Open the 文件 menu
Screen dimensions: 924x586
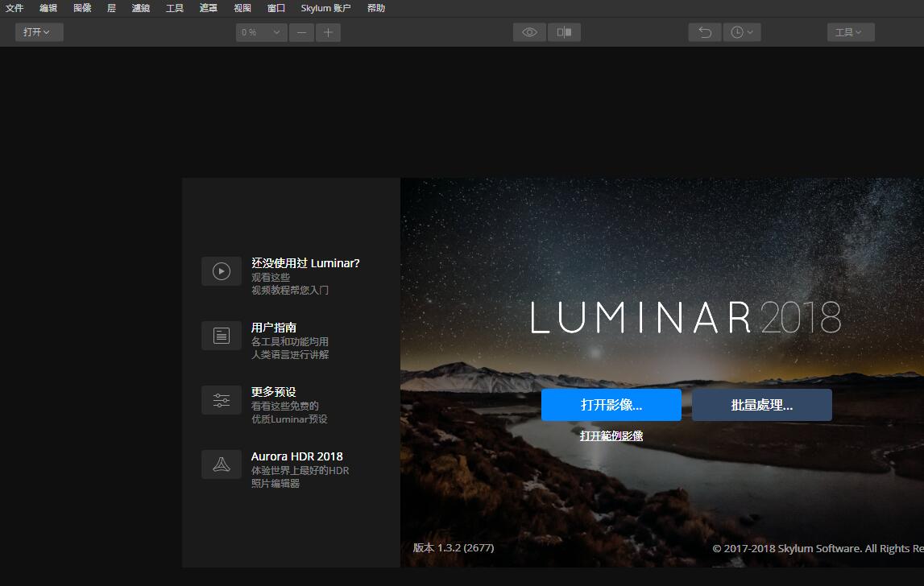15,8
